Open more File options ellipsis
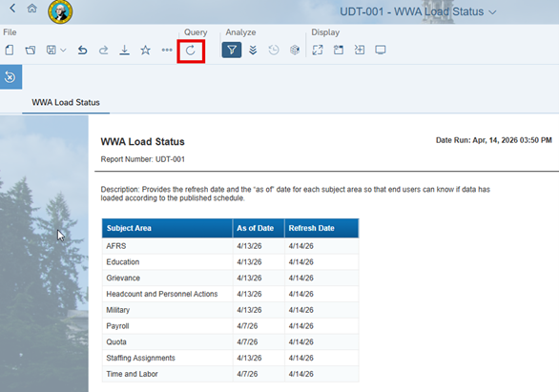This screenshot has width=559, height=392. tap(167, 50)
